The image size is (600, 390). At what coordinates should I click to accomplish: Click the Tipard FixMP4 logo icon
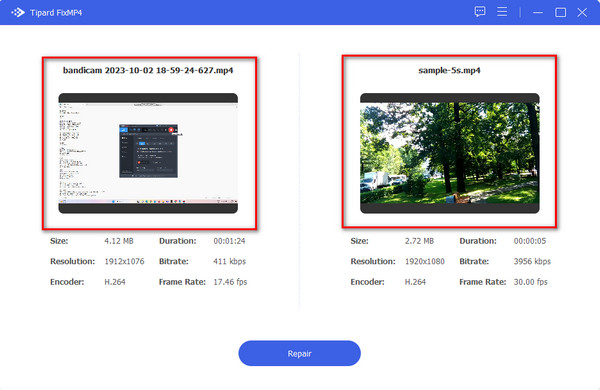tap(18, 13)
